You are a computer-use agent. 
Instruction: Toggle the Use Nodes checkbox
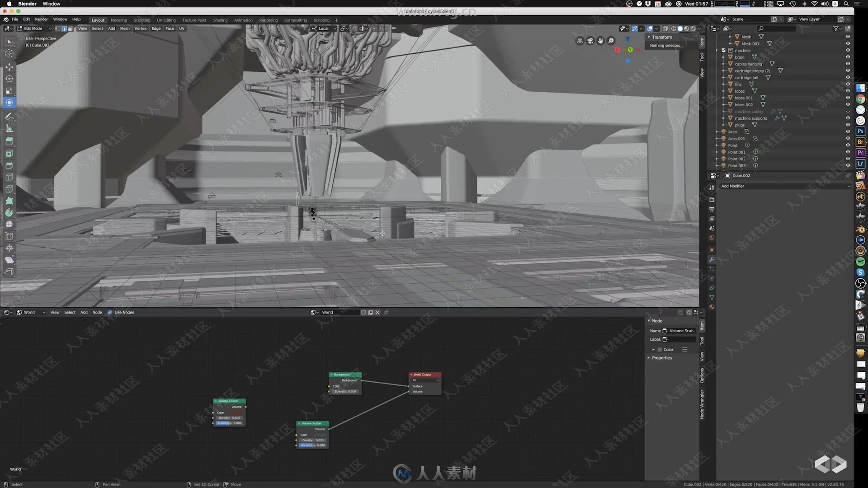click(x=109, y=312)
